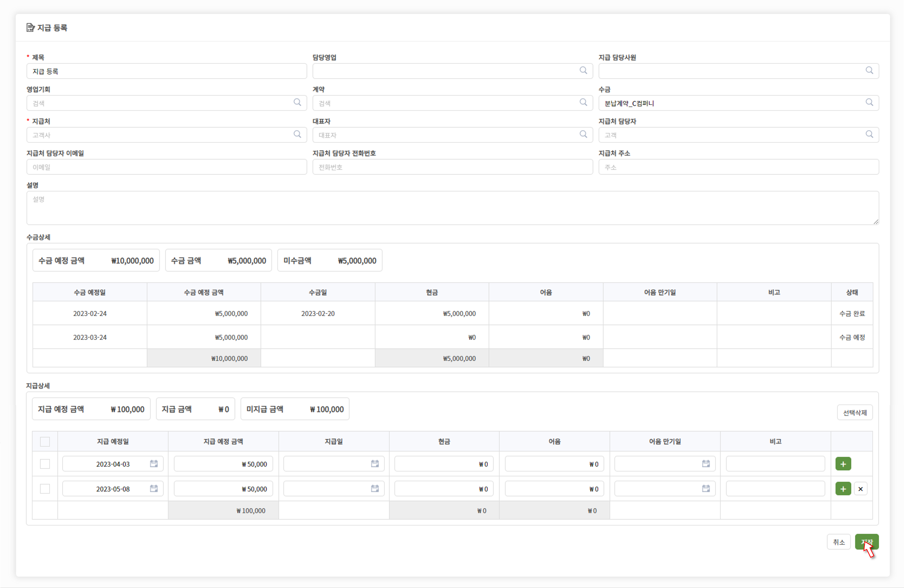Image resolution: width=904 pixels, height=588 pixels.
Task: Open 지급일 calendar in 2023-04-03 row
Action: coord(375,464)
